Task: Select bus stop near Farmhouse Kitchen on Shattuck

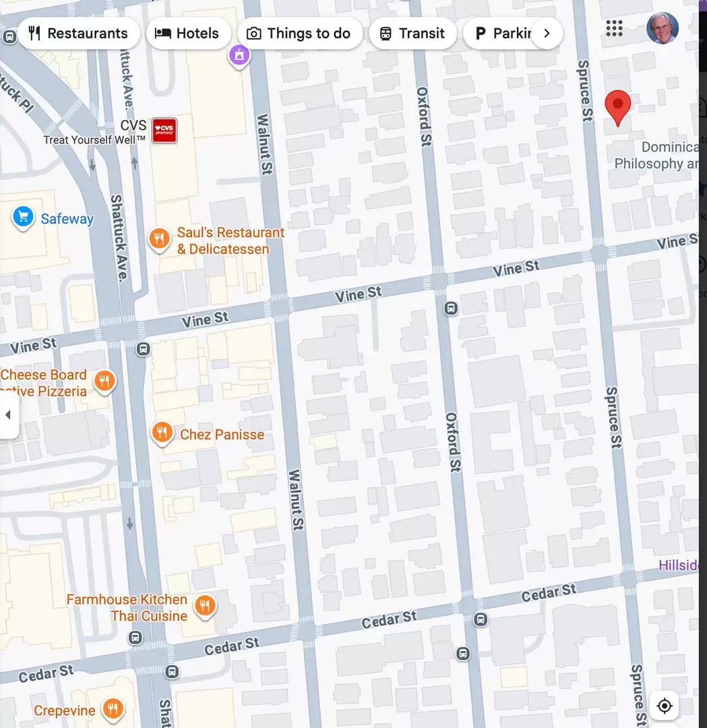Action: pos(135,638)
